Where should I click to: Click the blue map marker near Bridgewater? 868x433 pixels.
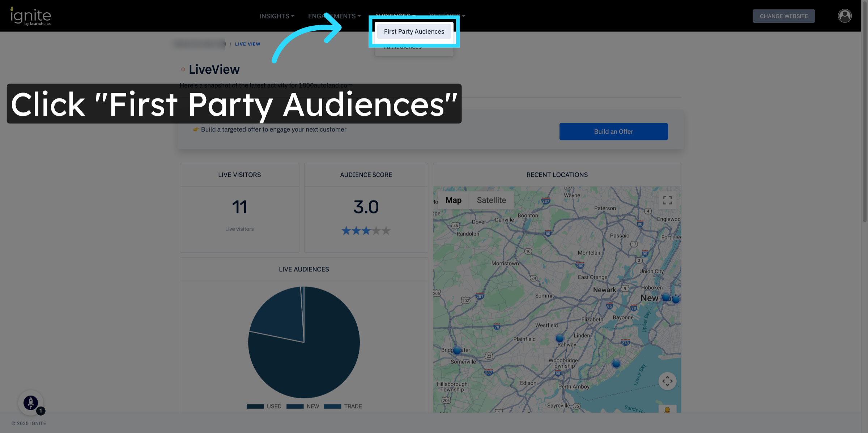pos(457,350)
